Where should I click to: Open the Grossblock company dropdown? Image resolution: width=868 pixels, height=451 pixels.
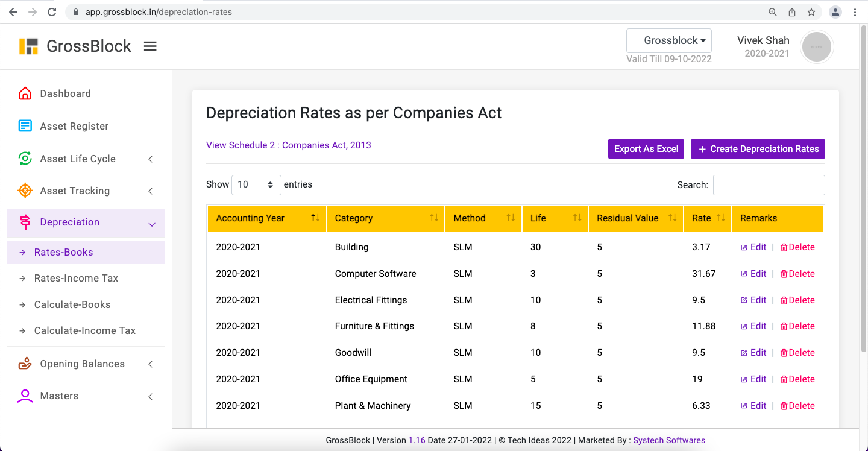click(x=669, y=41)
